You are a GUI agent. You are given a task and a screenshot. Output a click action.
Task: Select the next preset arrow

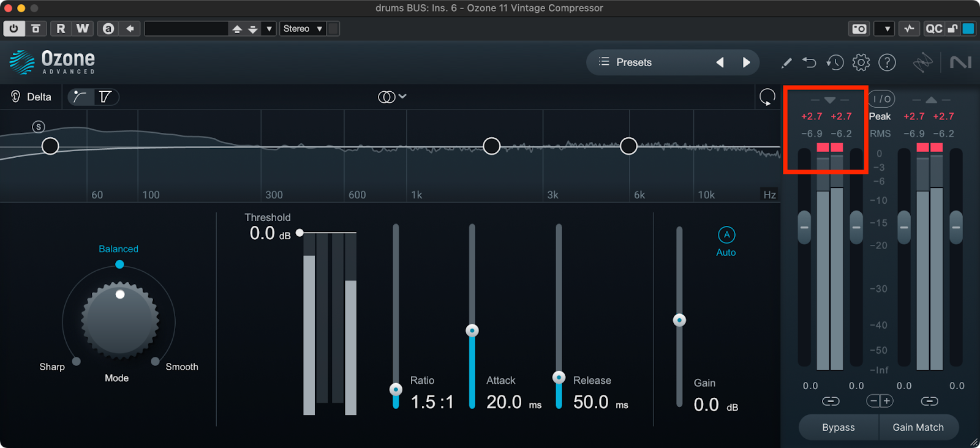[746, 62]
